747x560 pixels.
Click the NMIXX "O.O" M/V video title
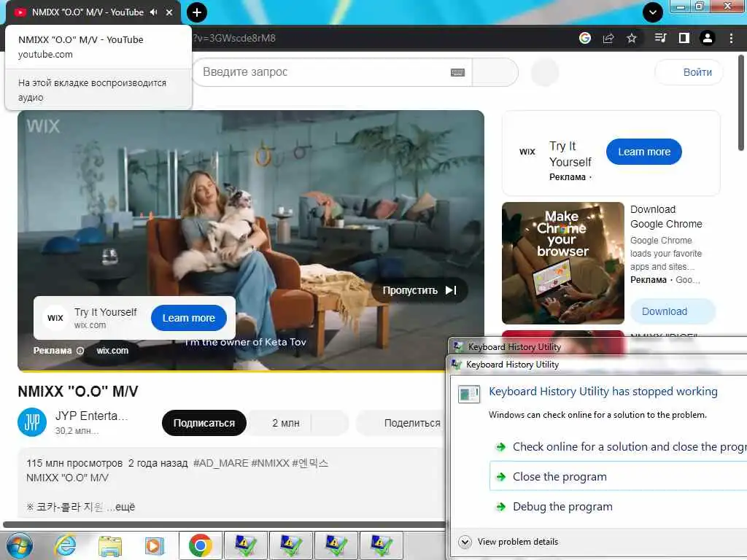(77, 392)
